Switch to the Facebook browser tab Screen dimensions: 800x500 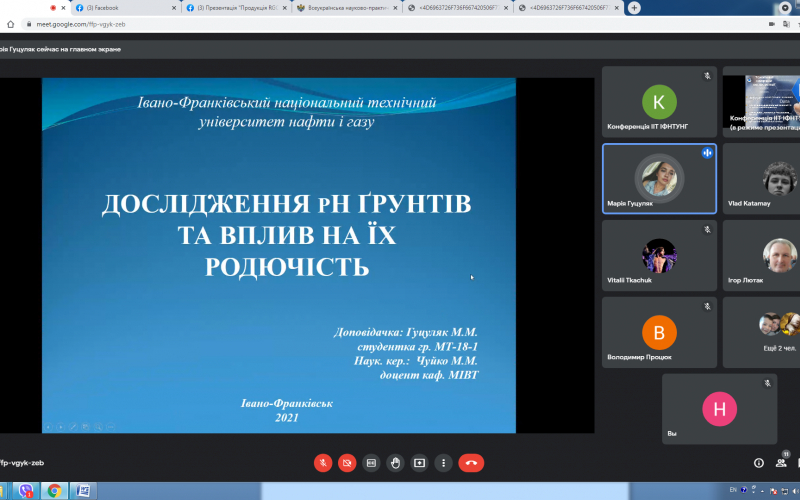point(125,8)
